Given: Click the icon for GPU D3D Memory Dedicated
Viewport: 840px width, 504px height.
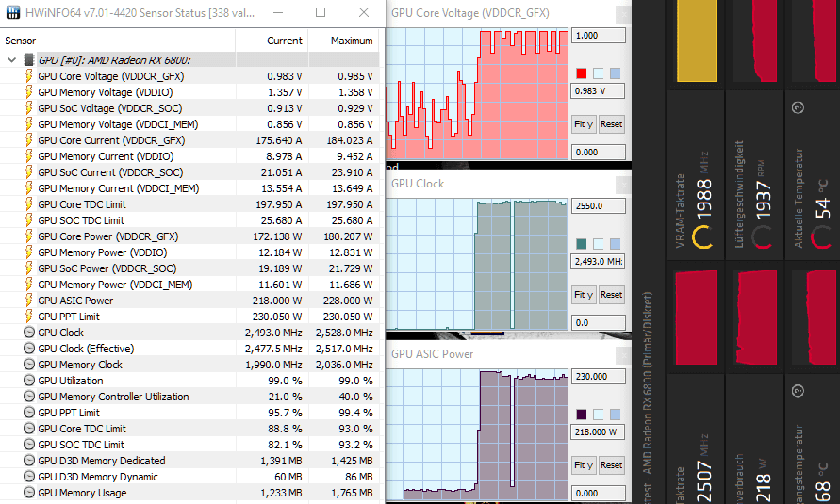Looking at the screenshot, I should (x=29, y=461).
